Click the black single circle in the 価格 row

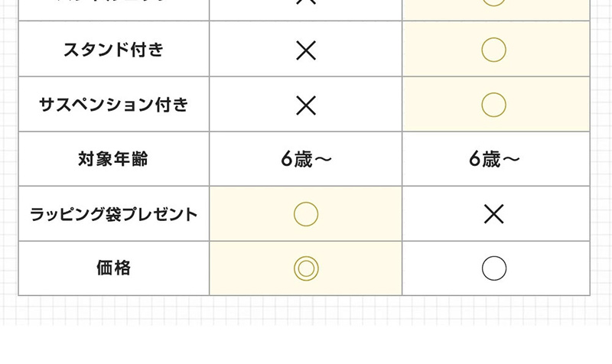pyautogui.click(x=494, y=268)
